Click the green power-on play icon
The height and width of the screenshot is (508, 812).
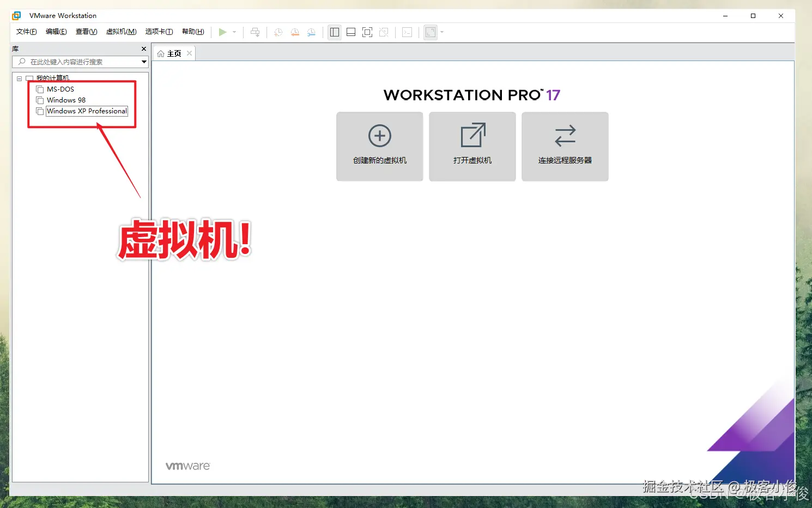pos(222,32)
